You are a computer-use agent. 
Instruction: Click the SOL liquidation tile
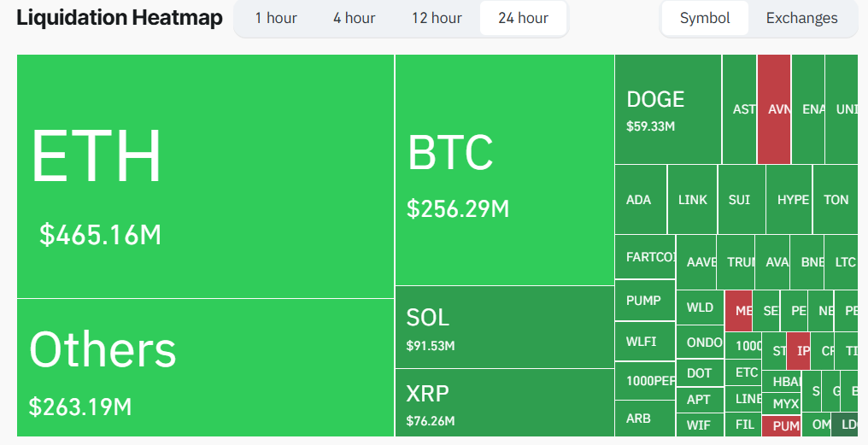(x=504, y=327)
